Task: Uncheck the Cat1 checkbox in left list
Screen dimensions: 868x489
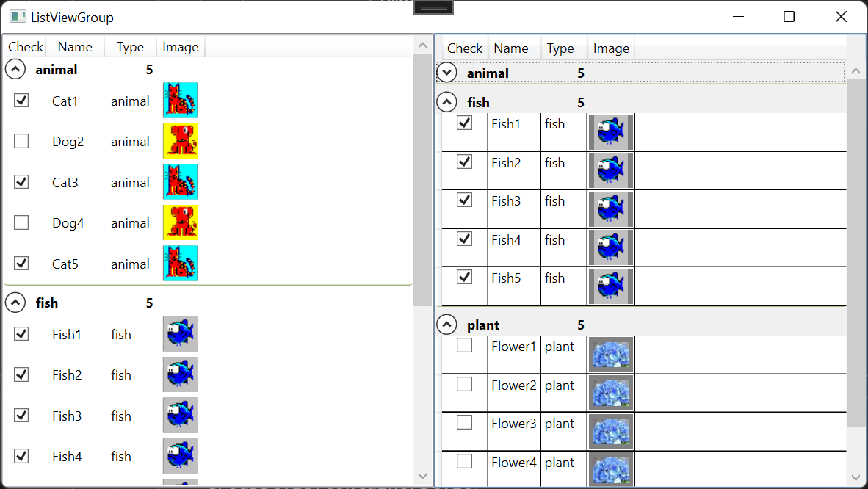Action: pyautogui.click(x=21, y=101)
